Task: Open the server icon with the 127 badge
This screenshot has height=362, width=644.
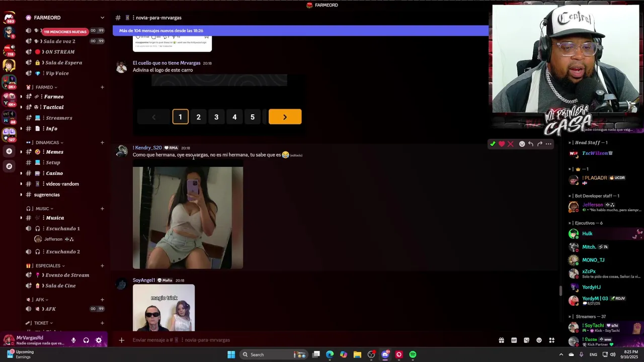Action: tap(9, 135)
